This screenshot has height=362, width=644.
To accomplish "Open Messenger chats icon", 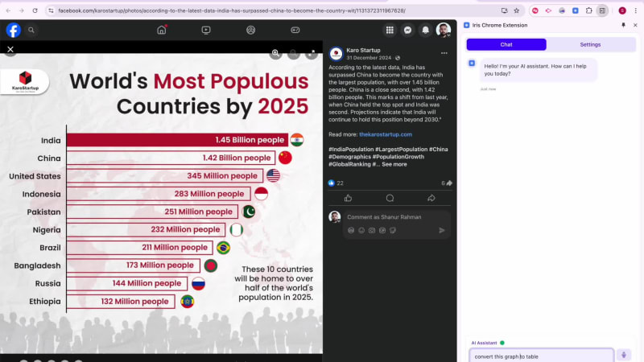I will click(x=407, y=30).
